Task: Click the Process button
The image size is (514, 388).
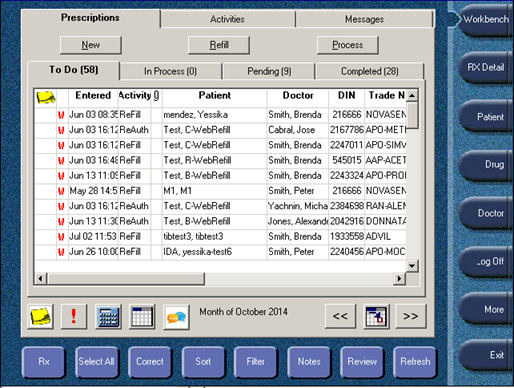Action: click(348, 45)
